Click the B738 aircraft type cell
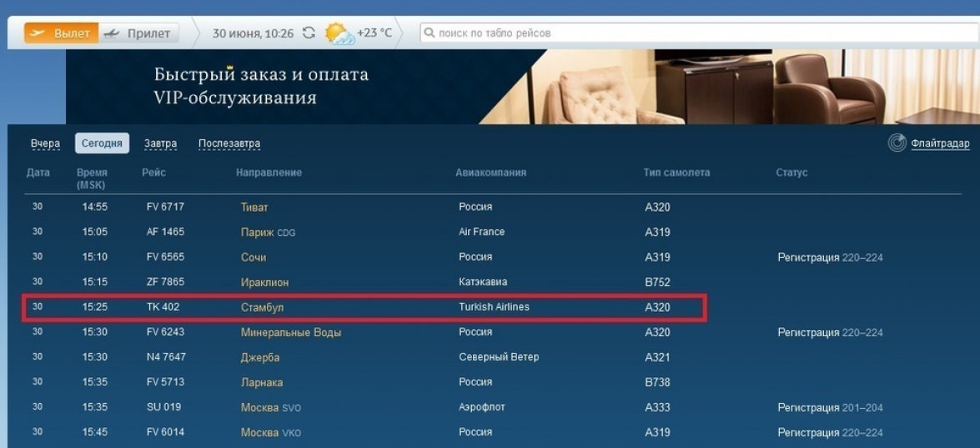980x448 pixels. (x=657, y=382)
